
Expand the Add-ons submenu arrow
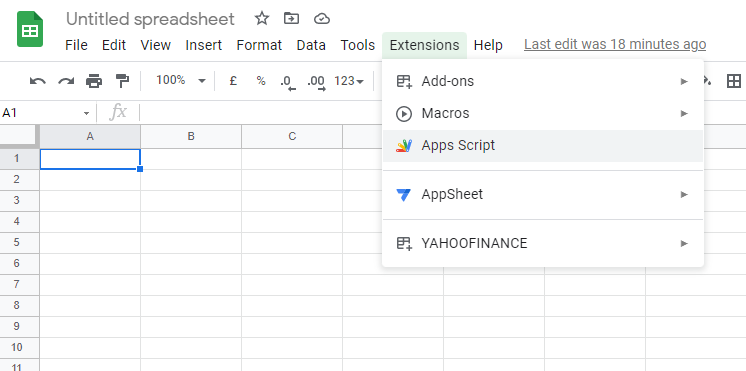(x=684, y=81)
